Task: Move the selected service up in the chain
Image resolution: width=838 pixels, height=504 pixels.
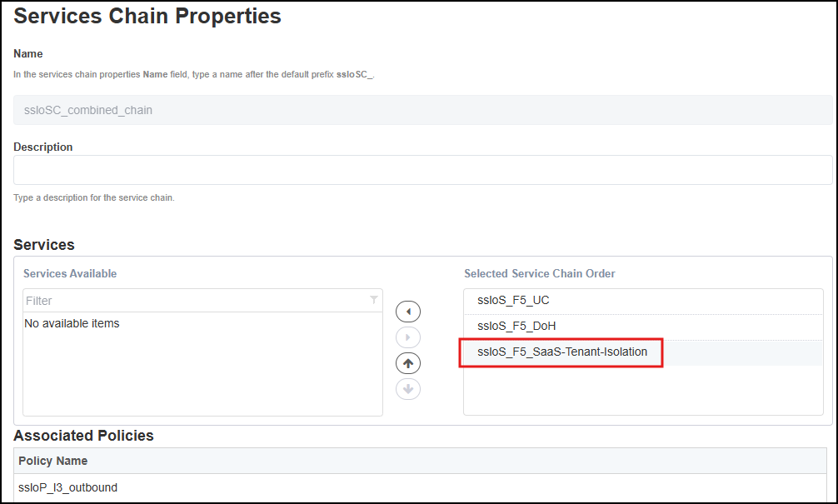Action: 408,363
